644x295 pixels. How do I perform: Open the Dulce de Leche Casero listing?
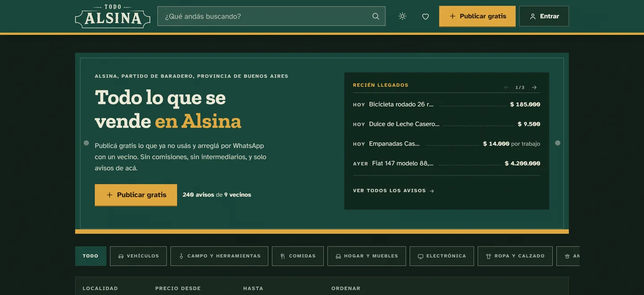446,124
